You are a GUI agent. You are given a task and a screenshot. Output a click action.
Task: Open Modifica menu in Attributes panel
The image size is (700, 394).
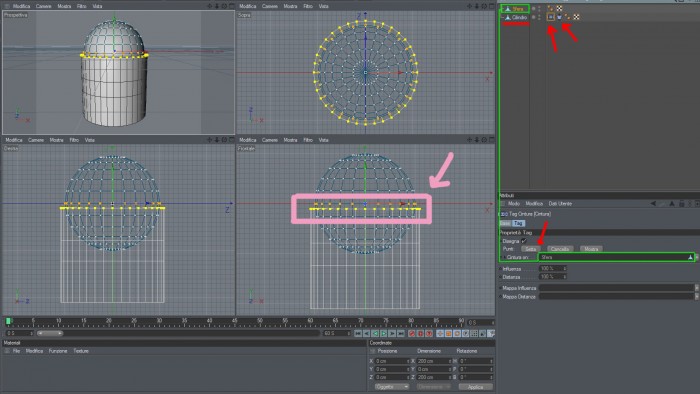click(534, 203)
